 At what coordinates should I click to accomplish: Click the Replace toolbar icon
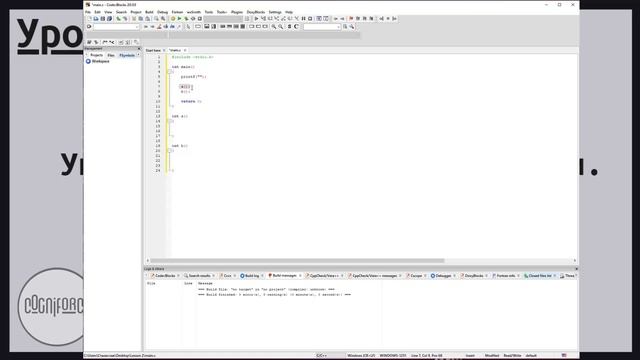(163, 19)
